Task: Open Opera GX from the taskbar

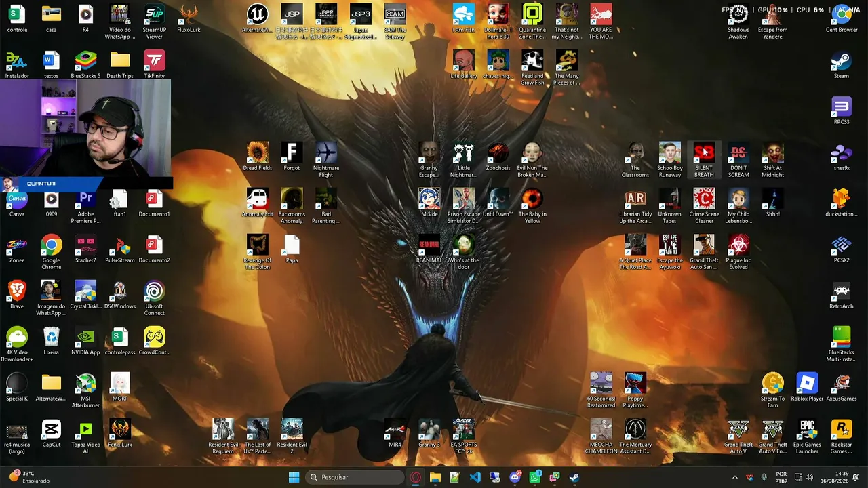Action: tap(416, 477)
